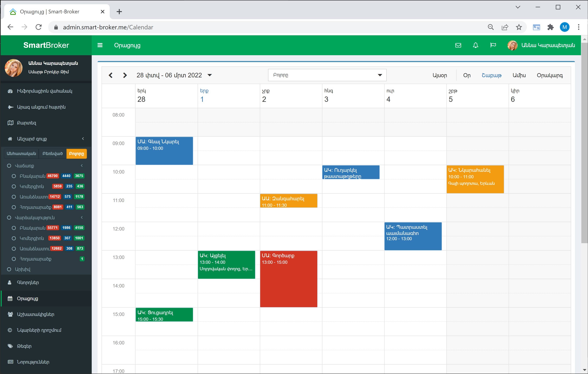Viewport: 588px width, 374px height.
Task: Switch calendar to Օր view
Action: [x=467, y=75]
